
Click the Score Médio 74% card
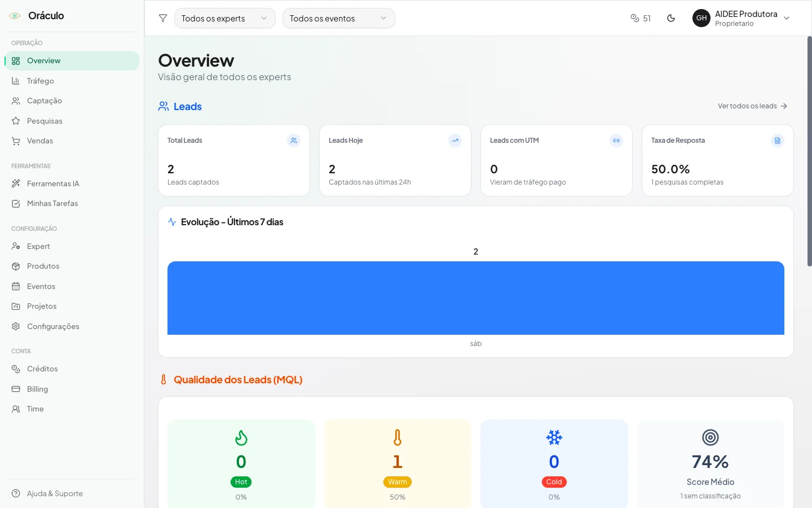point(710,464)
